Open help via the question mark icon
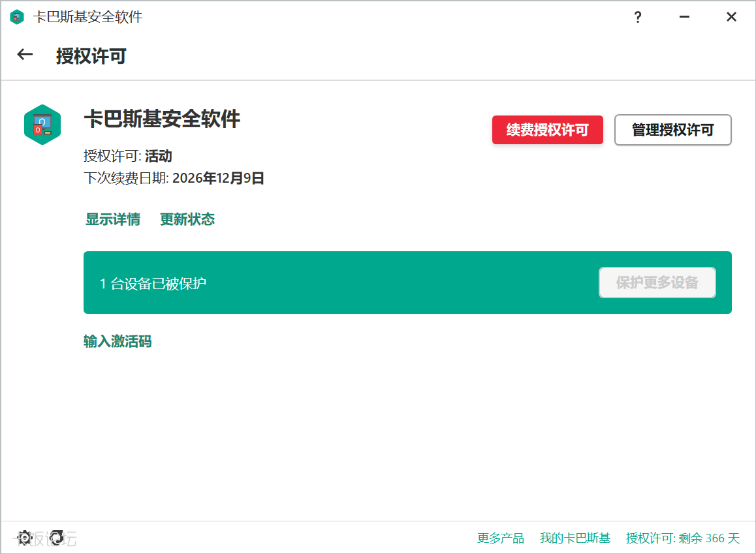The height and width of the screenshot is (554, 756). pyautogui.click(x=637, y=17)
